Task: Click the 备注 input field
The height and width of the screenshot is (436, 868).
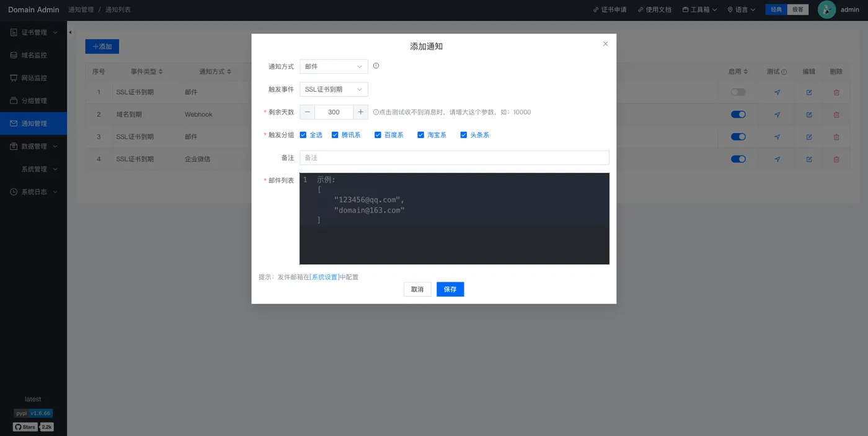Action: point(454,158)
